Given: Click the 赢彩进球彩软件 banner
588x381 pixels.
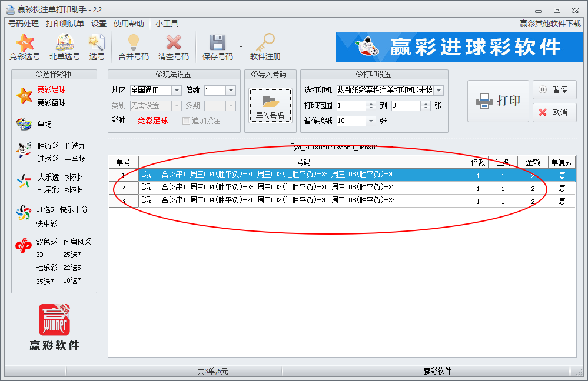Looking at the screenshot, I should pyautogui.click(x=459, y=47).
